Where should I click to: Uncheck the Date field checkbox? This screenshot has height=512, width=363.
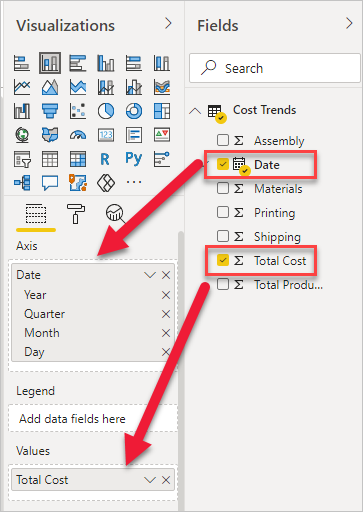223,164
